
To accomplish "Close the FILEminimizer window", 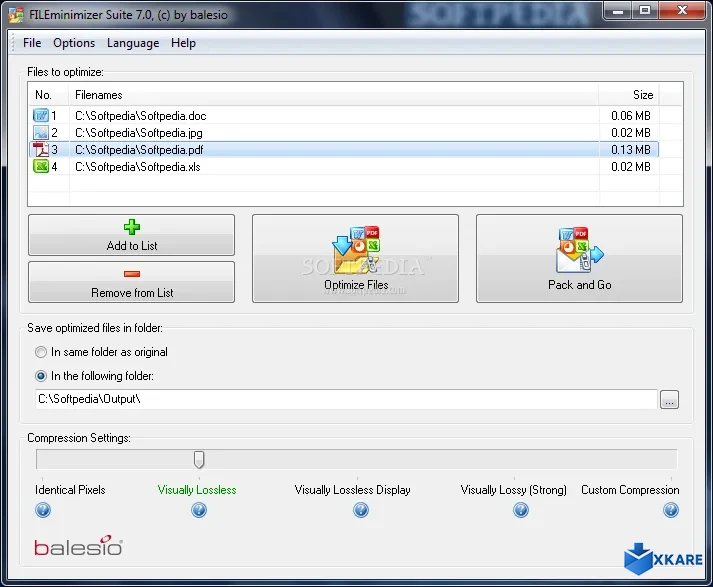I will tap(683, 10).
